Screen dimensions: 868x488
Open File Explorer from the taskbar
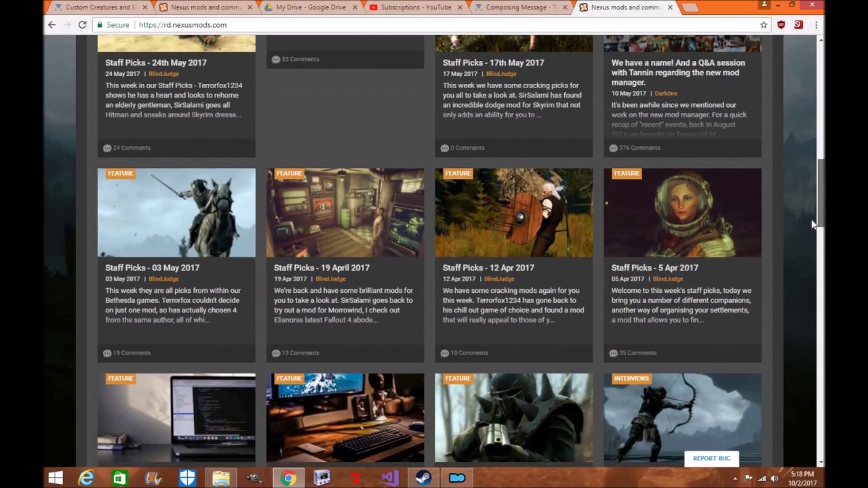tap(221, 478)
